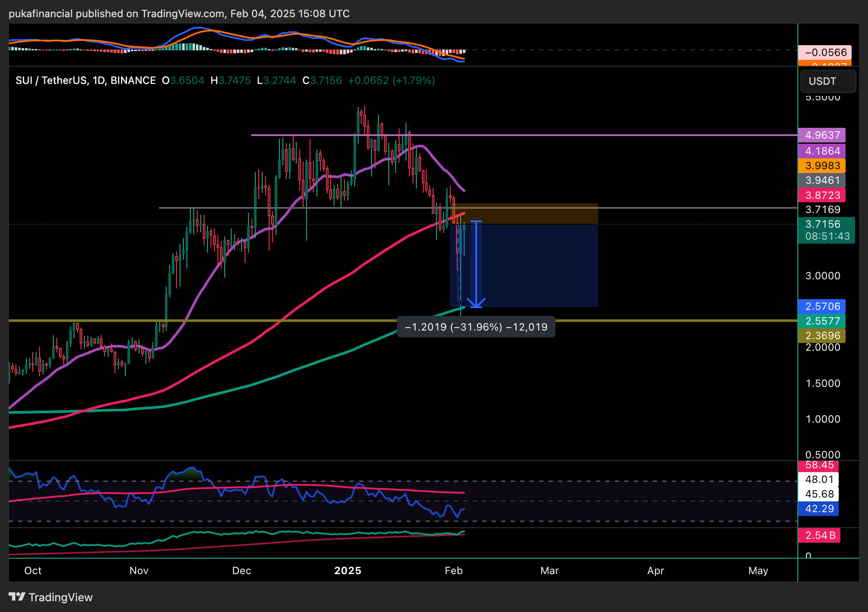Select the purple 4.9637 price label
The image size is (868, 612).
pyautogui.click(x=821, y=135)
